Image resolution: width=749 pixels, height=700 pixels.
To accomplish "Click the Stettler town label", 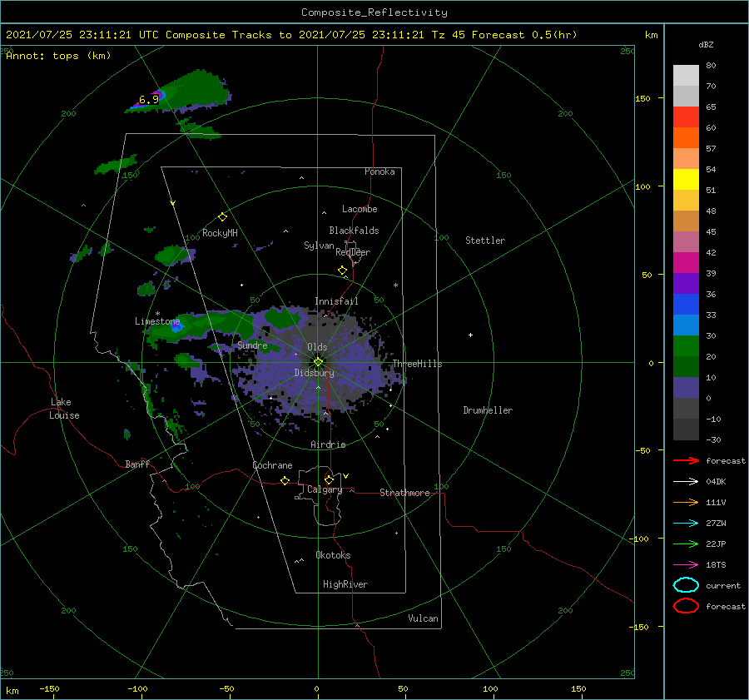I will 485,241.
